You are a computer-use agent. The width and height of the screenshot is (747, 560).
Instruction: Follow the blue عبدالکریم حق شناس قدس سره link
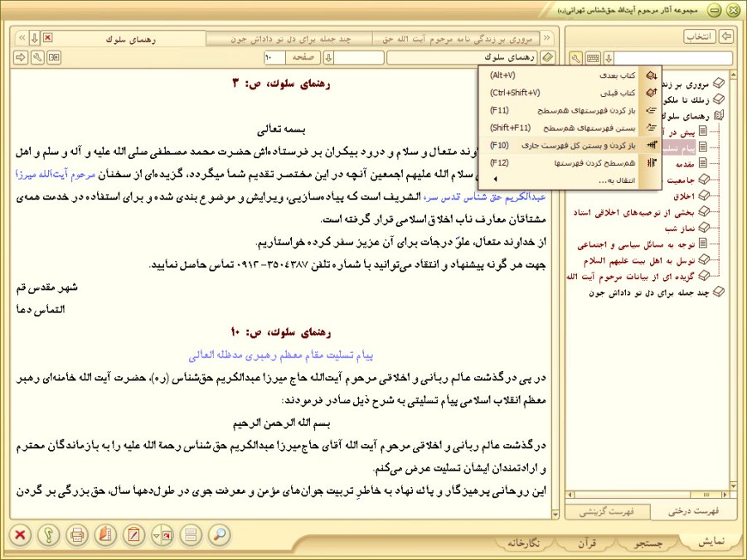coord(484,197)
